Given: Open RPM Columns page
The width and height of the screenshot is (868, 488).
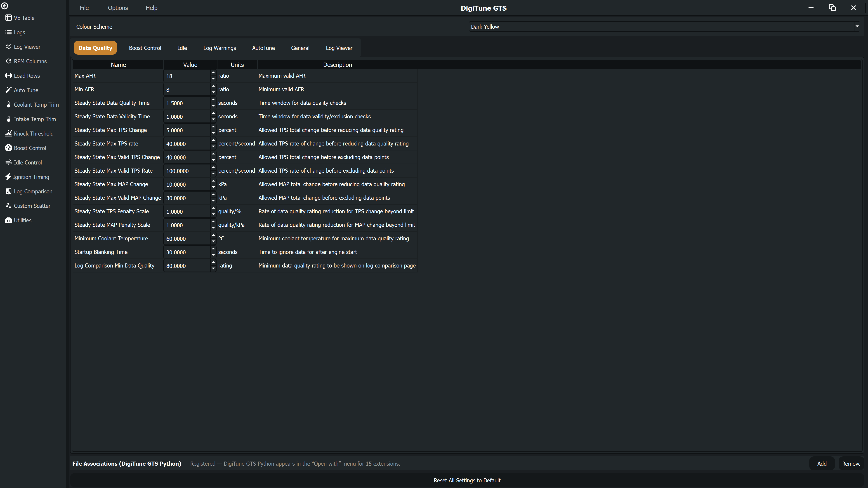Looking at the screenshot, I should tap(26, 61).
